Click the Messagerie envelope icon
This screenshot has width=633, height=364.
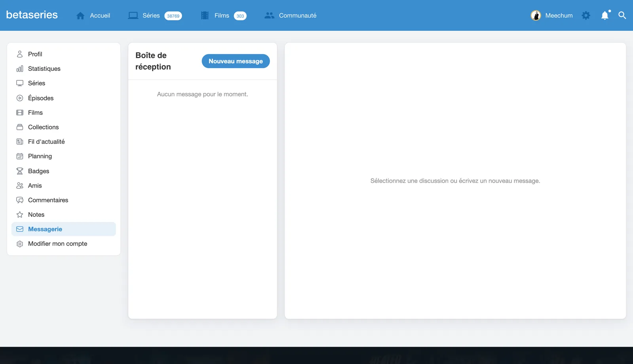(x=20, y=229)
